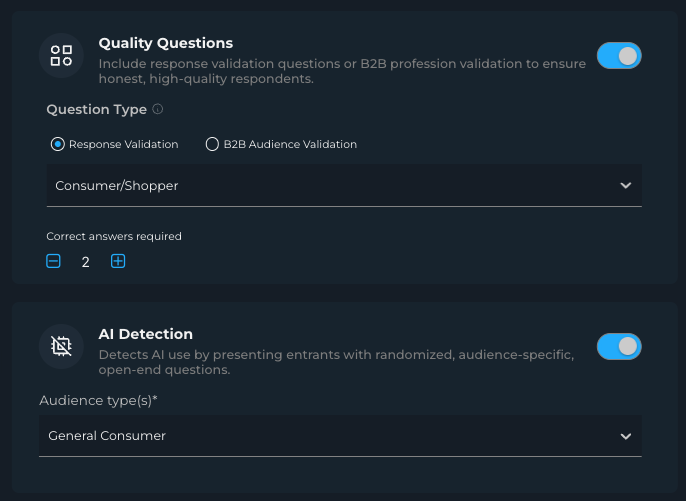Select the Response Validation radio button

point(58,144)
